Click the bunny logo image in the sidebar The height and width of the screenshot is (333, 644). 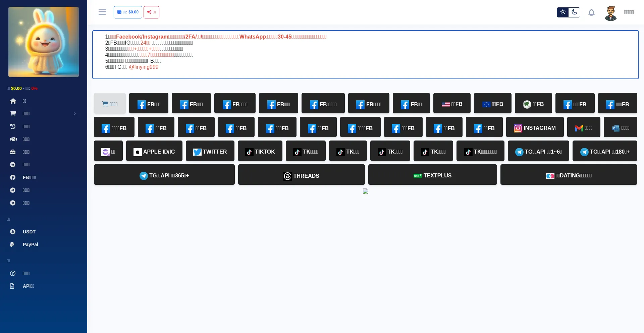click(44, 42)
